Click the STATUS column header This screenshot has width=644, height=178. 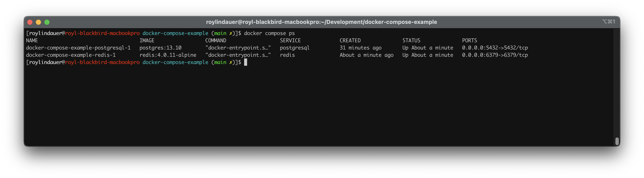[x=411, y=41]
